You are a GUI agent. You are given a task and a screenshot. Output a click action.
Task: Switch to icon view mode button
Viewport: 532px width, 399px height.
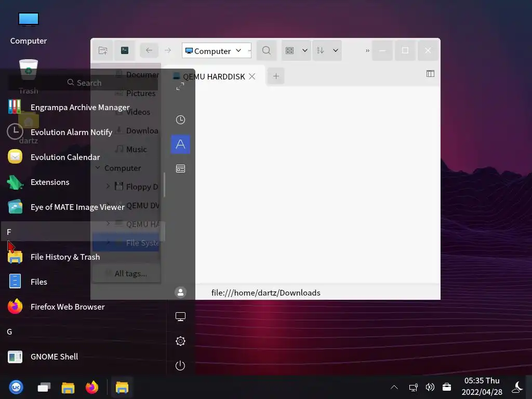tap(289, 50)
